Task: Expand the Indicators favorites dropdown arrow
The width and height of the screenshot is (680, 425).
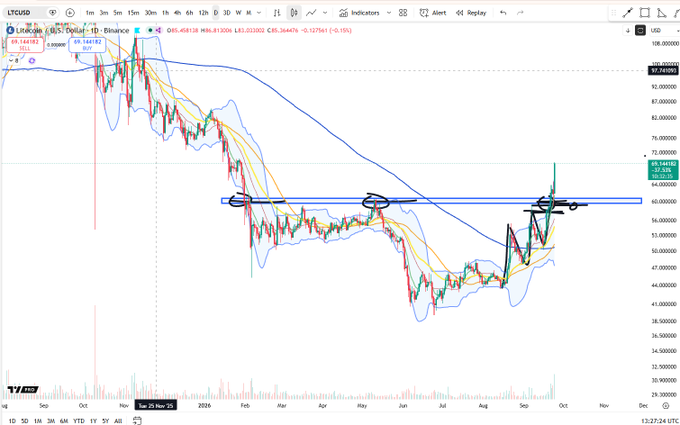Action: click(x=389, y=13)
